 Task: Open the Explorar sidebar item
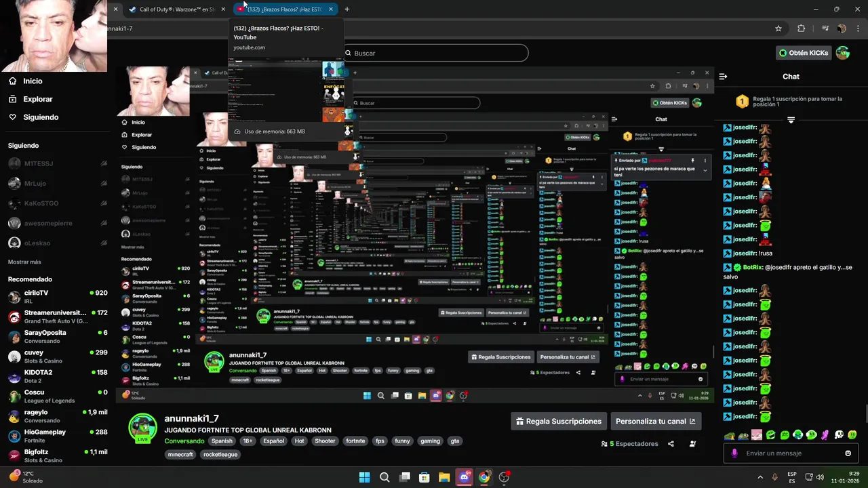(x=30, y=99)
